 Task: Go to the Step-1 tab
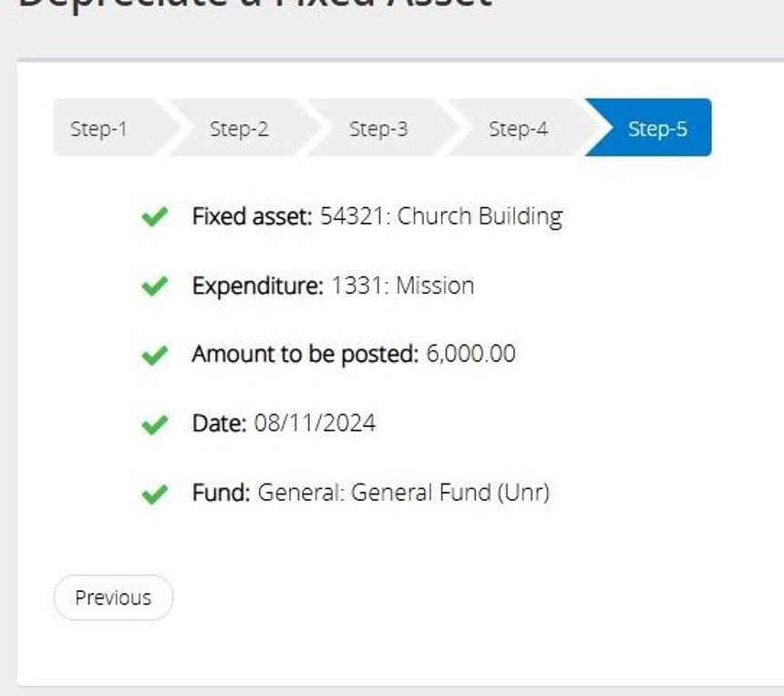pyautogui.click(x=99, y=129)
